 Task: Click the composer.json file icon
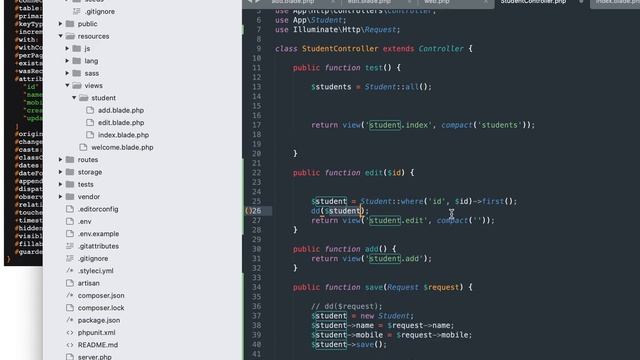pos(70,296)
